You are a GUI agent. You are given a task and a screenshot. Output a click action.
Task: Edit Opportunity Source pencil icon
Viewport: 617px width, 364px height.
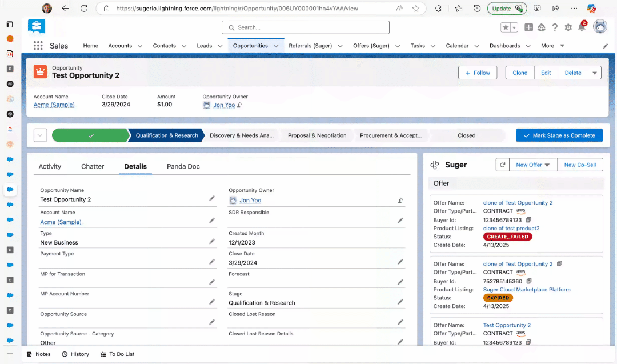coord(212,322)
